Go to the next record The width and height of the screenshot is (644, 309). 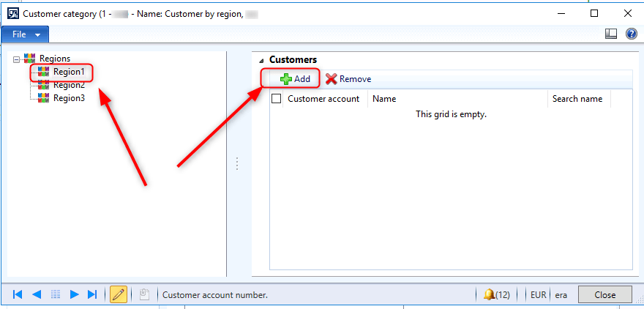coord(74,294)
